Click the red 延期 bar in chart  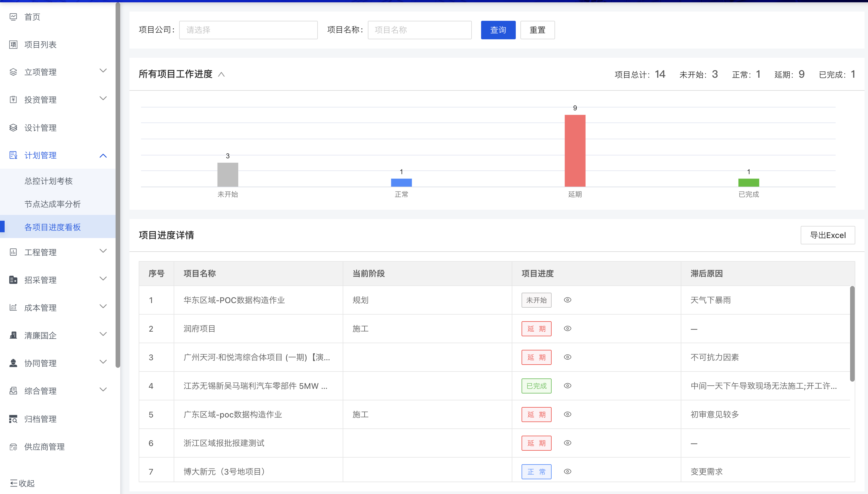pyautogui.click(x=575, y=151)
